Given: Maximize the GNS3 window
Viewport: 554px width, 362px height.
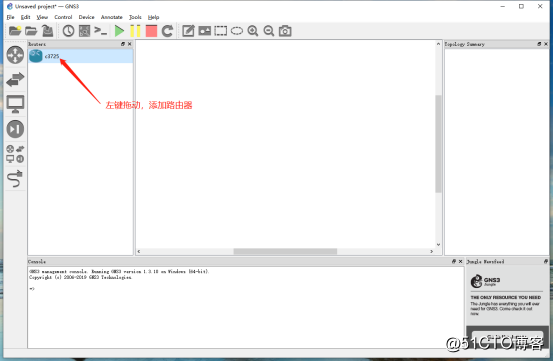Looking at the screenshot, I should [521, 6].
